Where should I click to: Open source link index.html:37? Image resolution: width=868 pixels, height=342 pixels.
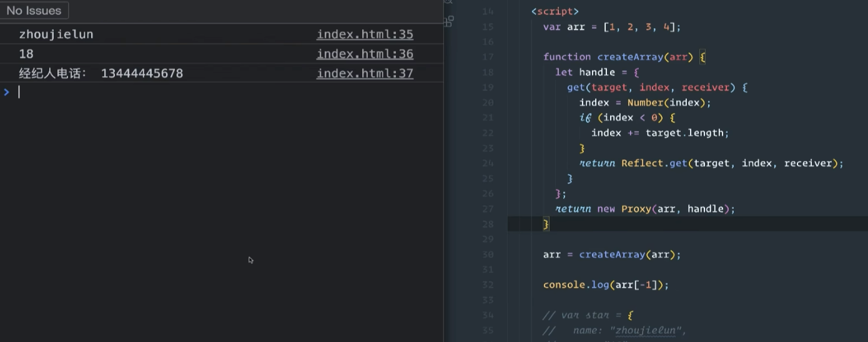[365, 73]
